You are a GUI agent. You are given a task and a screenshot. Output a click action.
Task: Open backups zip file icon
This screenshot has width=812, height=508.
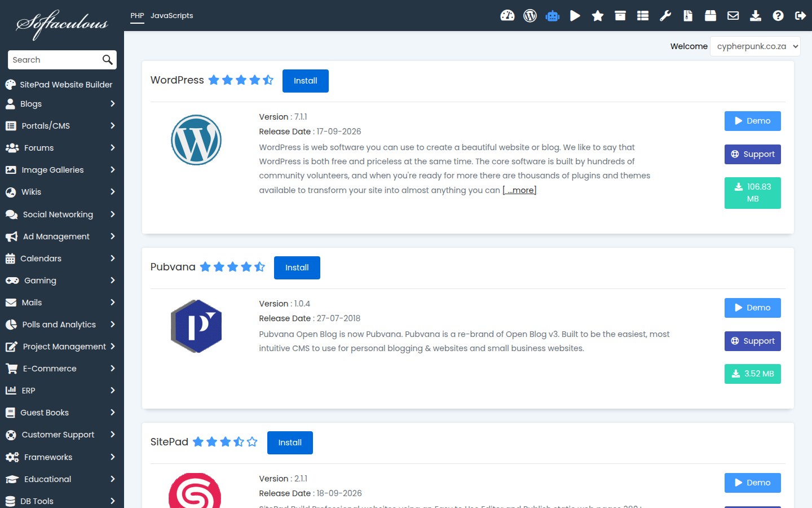pos(688,16)
